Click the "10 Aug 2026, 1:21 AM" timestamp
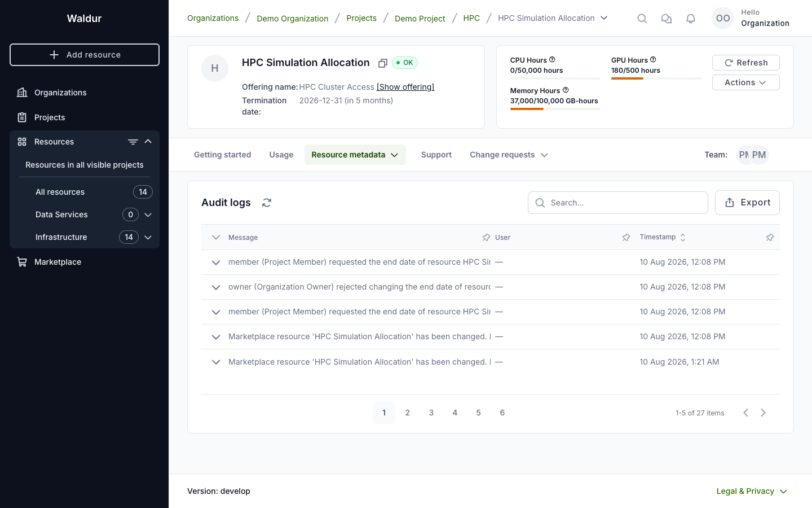This screenshot has width=812, height=508. [679, 362]
